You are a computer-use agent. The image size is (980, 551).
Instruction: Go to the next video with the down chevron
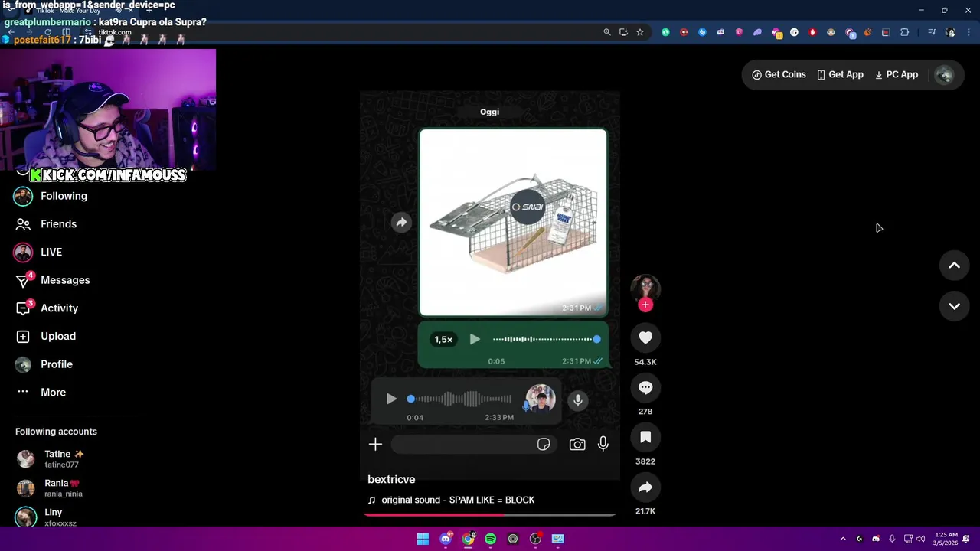point(954,306)
